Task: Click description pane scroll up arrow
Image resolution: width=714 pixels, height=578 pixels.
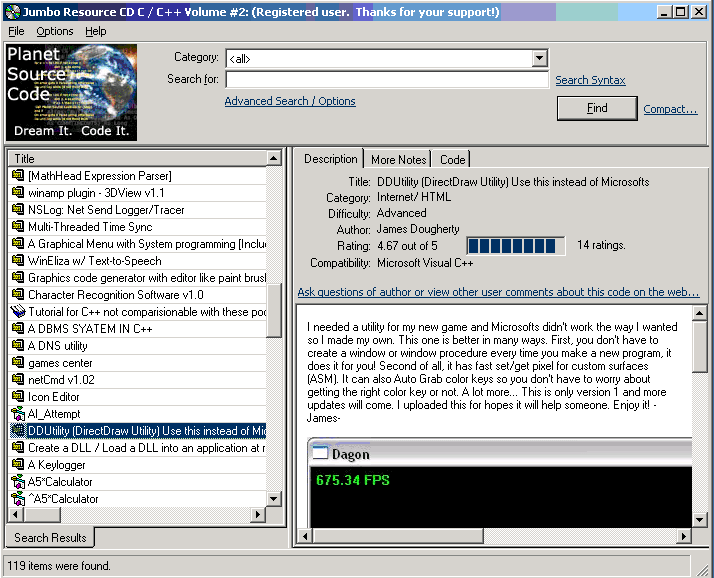Action: pyautogui.click(x=699, y=312)
